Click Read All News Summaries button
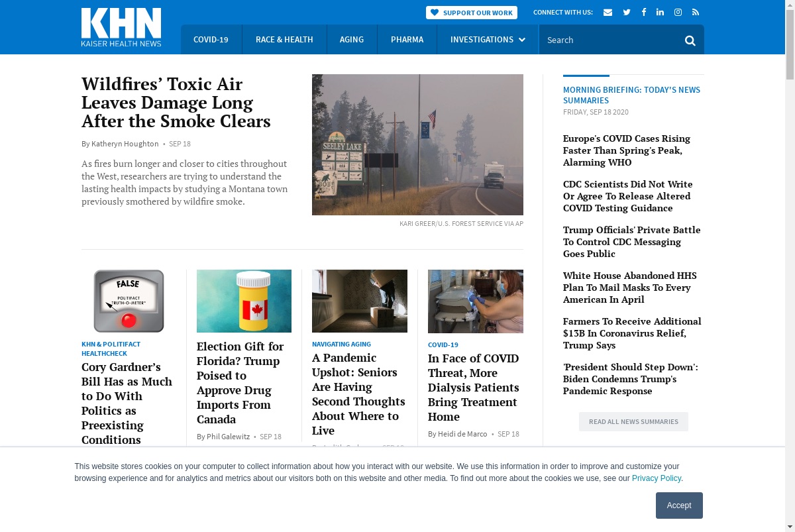Screen dimensions: 795x532 click(x=633, y=421)
